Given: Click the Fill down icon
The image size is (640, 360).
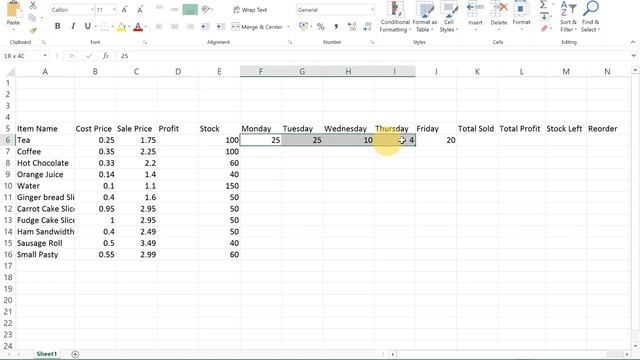Looking at the screenshot, I should point(544,17).
